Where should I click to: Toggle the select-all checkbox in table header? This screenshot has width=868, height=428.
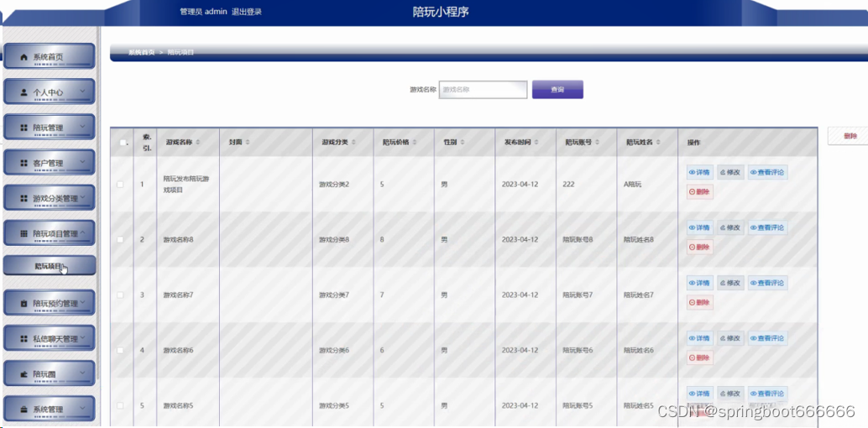(123, 143)
